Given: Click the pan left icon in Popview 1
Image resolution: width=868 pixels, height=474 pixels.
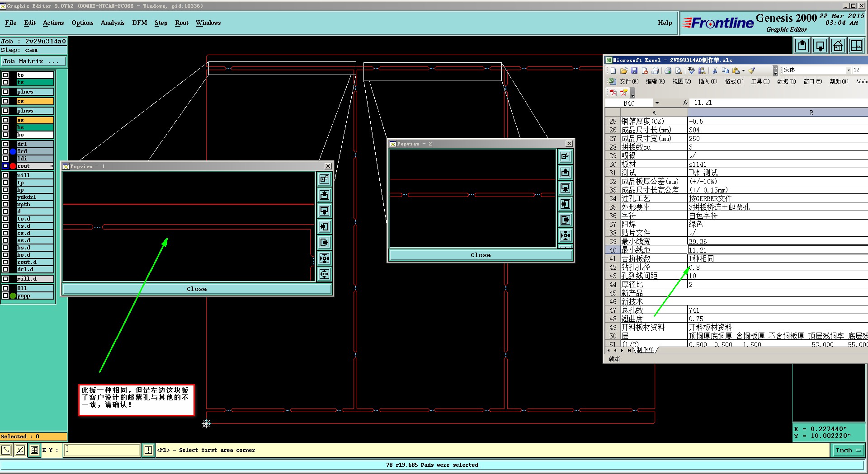Looking at the screenshot, I should coord(324,226).
